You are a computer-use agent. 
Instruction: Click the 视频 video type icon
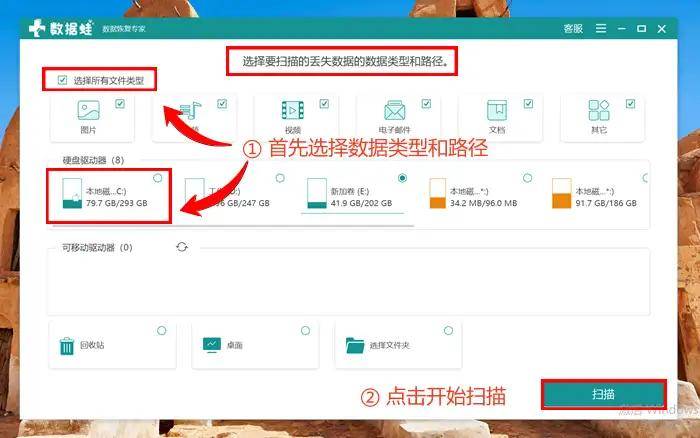[x=293, y=110]
